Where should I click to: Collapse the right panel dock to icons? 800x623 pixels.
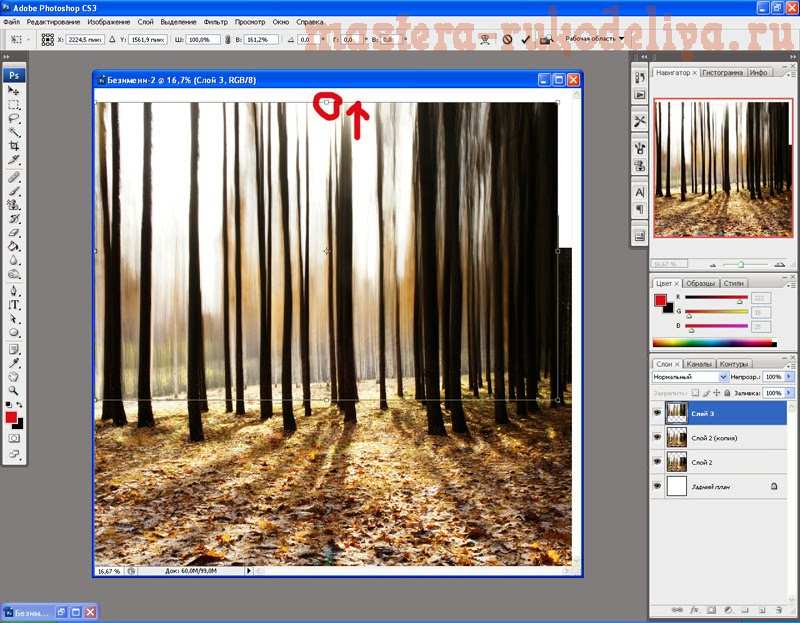pos(792,57)
